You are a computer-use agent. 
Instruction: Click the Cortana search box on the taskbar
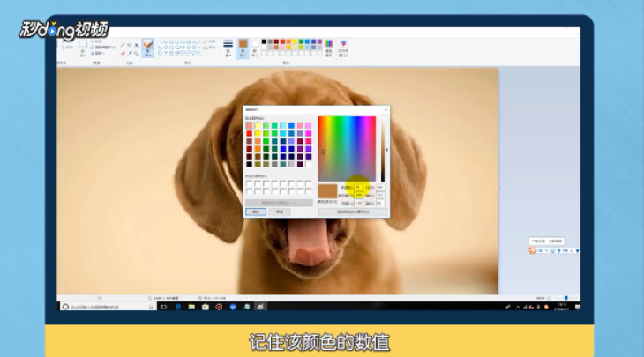[x=108, y=307]
